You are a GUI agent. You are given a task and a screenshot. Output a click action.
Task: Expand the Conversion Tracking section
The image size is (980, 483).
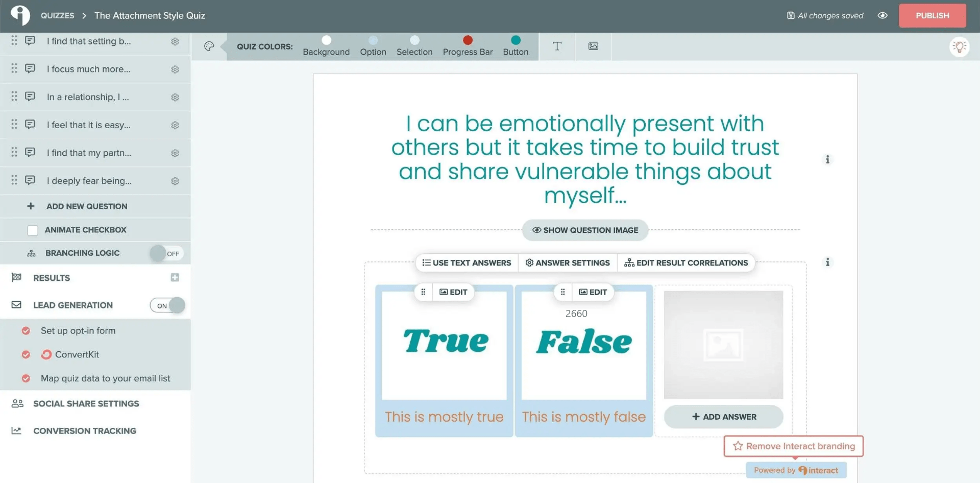(x=84, y=431)
